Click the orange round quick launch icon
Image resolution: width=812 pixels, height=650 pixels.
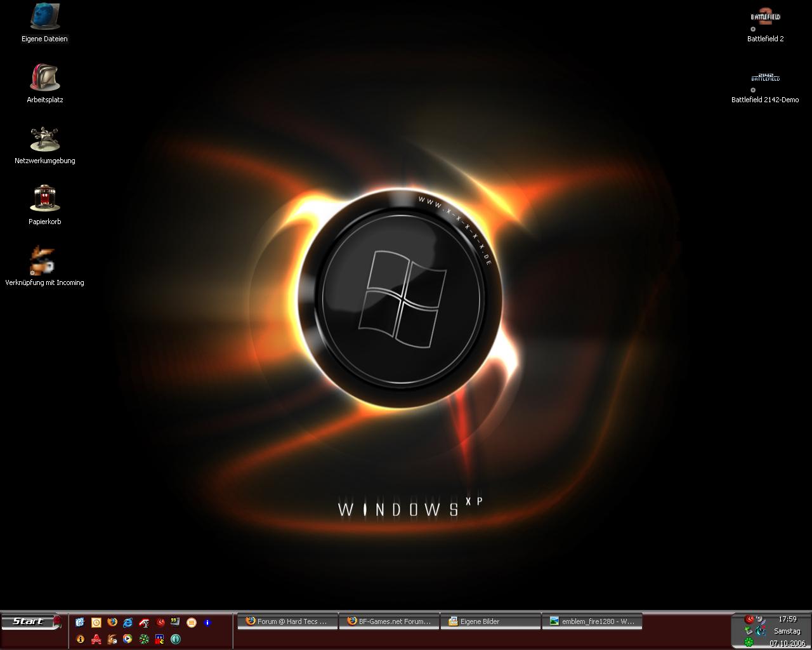(192, 623)
